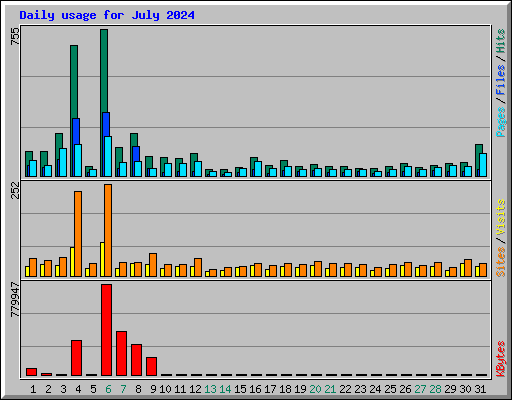The height and width of the screenshot is (400, 512).
Task: Click the Hits legend label
Action: coord(501,41)
